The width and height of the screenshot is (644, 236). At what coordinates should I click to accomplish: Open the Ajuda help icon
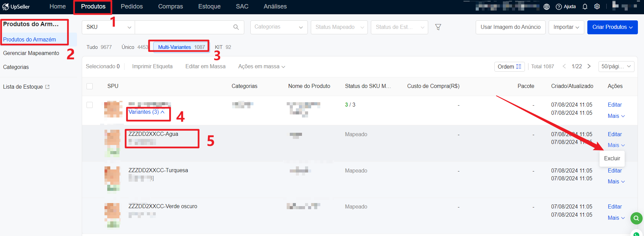(559, 7)
